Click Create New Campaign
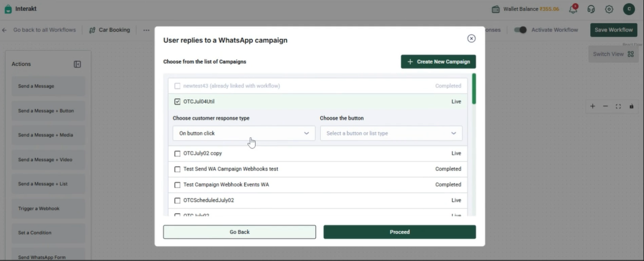The image size is (644, 261). point(438,62)
